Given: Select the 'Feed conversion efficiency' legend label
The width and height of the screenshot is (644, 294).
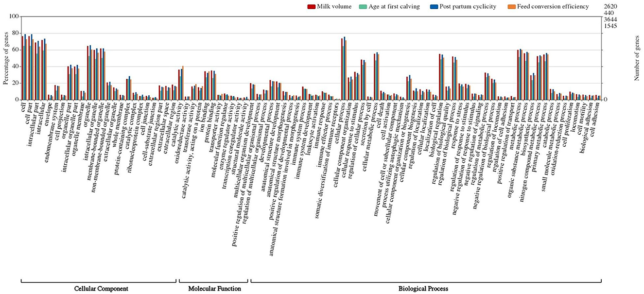Looking at the screenshot, I should (552, 7).
